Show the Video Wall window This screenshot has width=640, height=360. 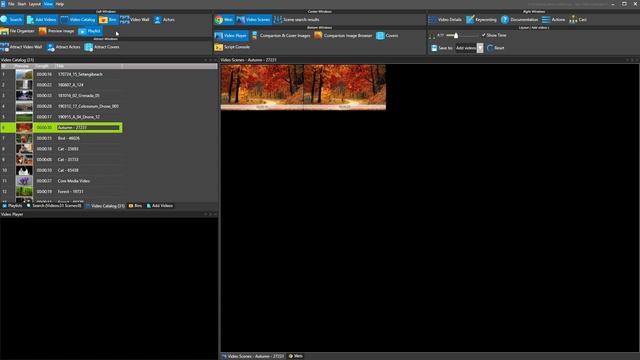click(x=135, y=20)
